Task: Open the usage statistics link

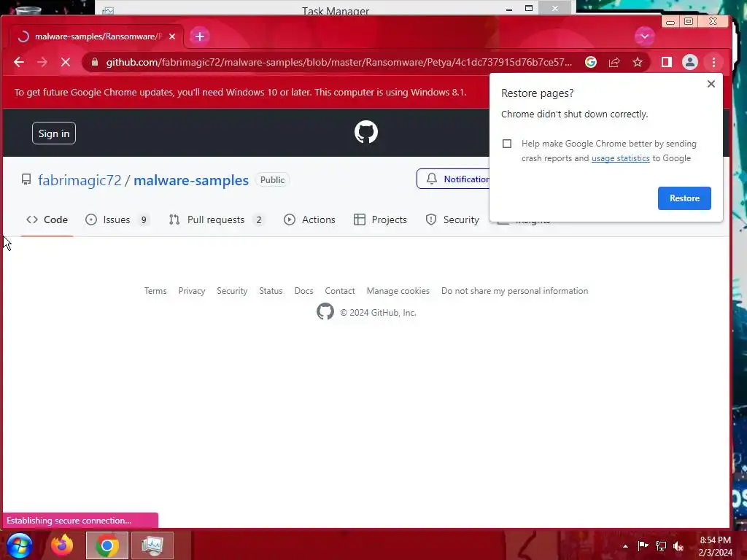Action: 620,158
